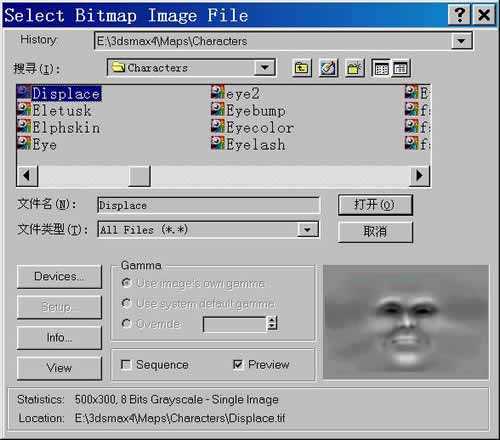Screen dimensions: 500x440
Task: Select the eye2 file name
Action: (243, 94)
